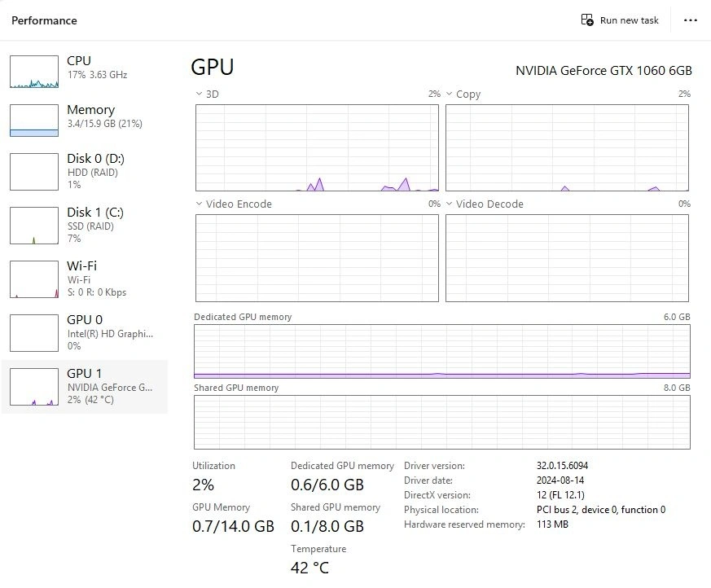The height and width of the screenshot is (588, 711).
Task: Open the three-dot more options menu
Action: (691, 20)
